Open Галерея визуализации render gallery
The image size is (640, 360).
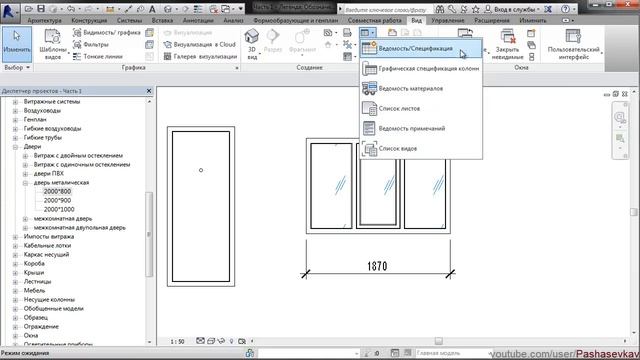click(200, 57)
